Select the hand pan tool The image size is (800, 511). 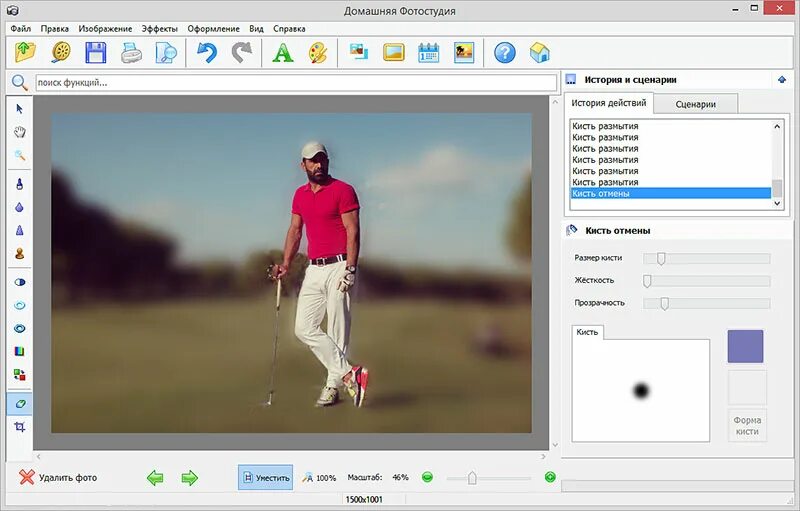click(19, 132)
